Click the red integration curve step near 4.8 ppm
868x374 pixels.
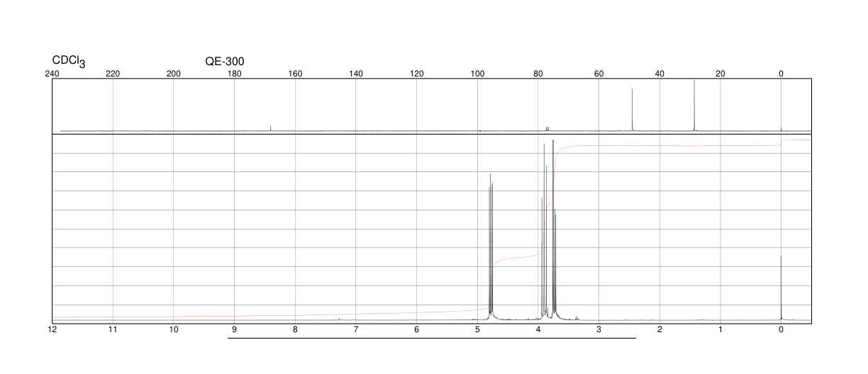pos(491,283)
